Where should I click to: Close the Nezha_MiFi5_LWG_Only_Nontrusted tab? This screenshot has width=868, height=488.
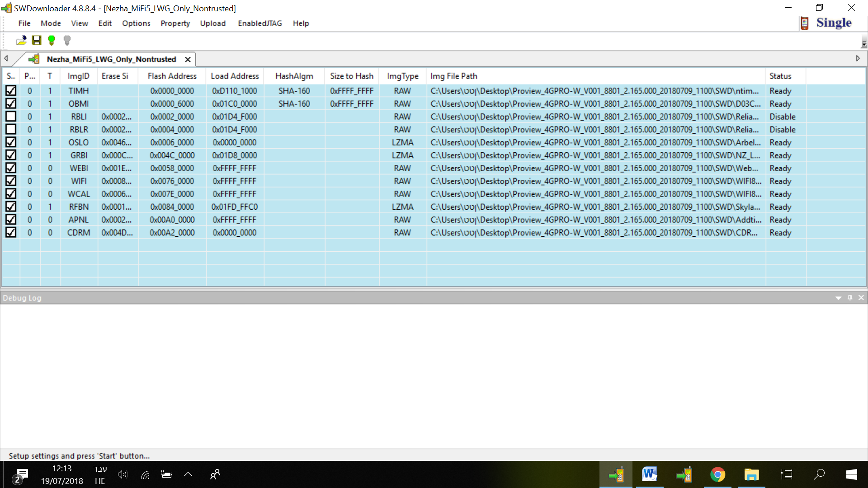188,59
